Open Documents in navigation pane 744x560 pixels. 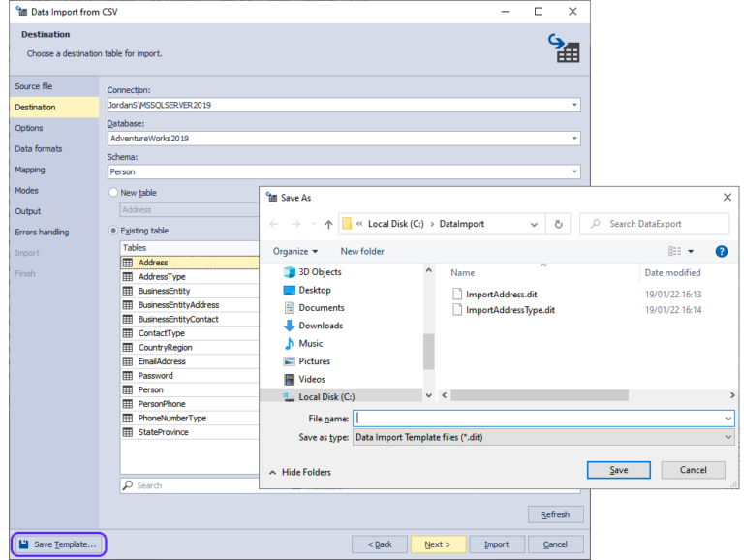point(314,307)
